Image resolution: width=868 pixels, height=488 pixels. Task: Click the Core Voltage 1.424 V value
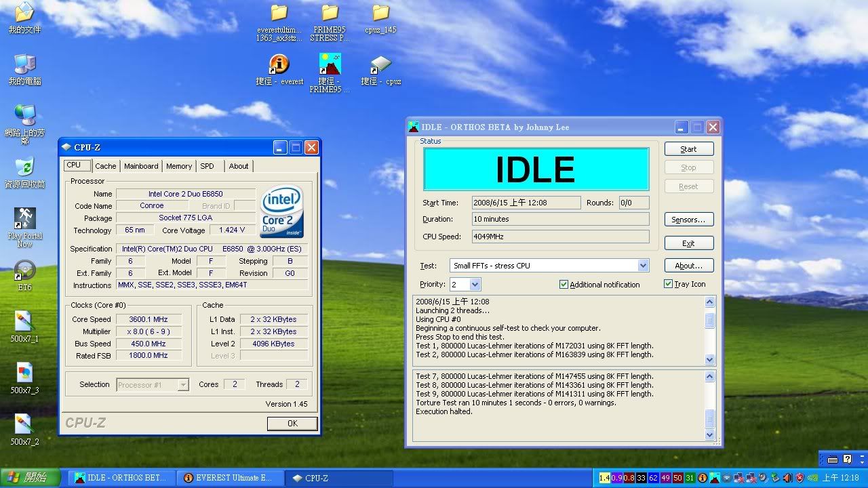[232, 230]
